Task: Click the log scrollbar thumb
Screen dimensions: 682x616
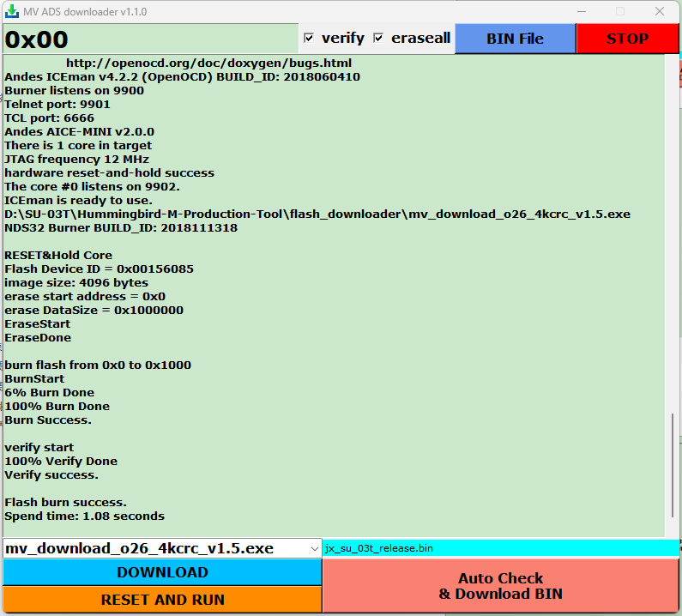Action: [x=672, y=474]
